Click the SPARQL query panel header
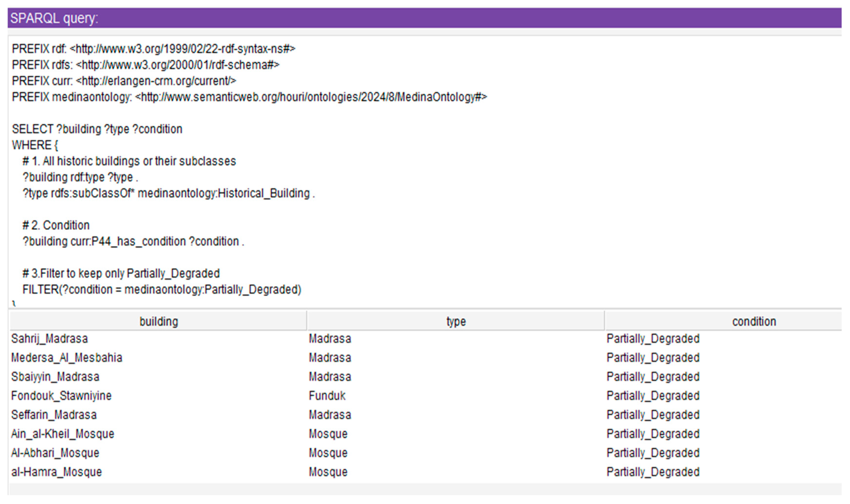The height and width of the screenshot is (504, 850). (x=425, y=18)
